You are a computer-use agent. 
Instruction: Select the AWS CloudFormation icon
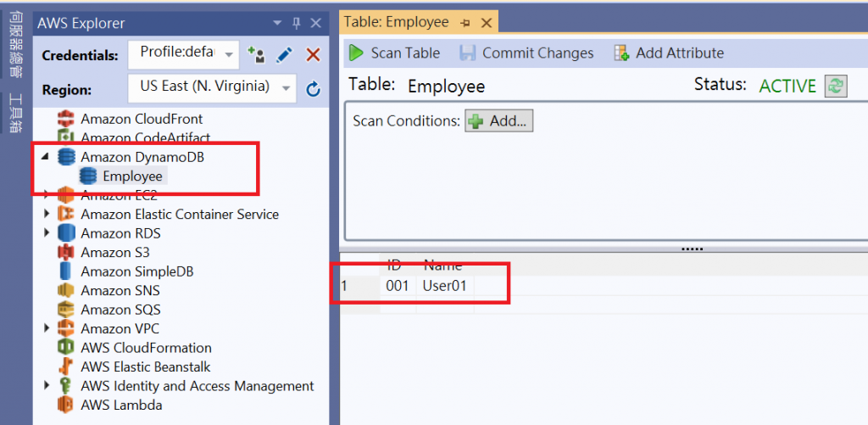(66, 348)
